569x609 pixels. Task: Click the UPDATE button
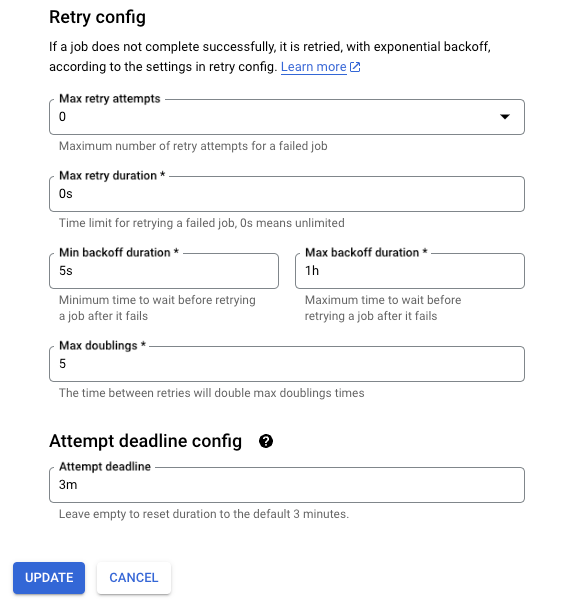coord(49,578)
